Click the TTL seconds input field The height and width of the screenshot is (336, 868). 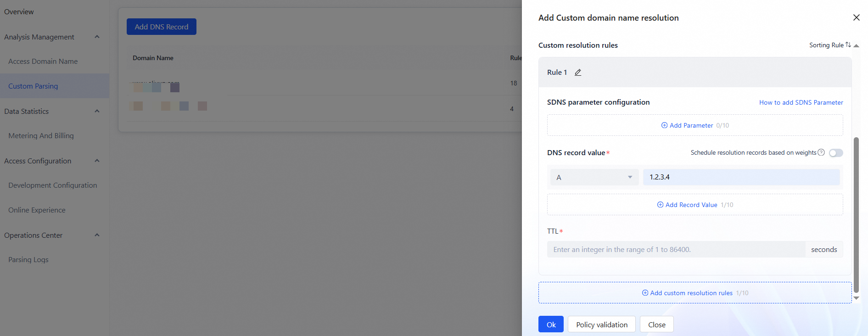point(676,250)
